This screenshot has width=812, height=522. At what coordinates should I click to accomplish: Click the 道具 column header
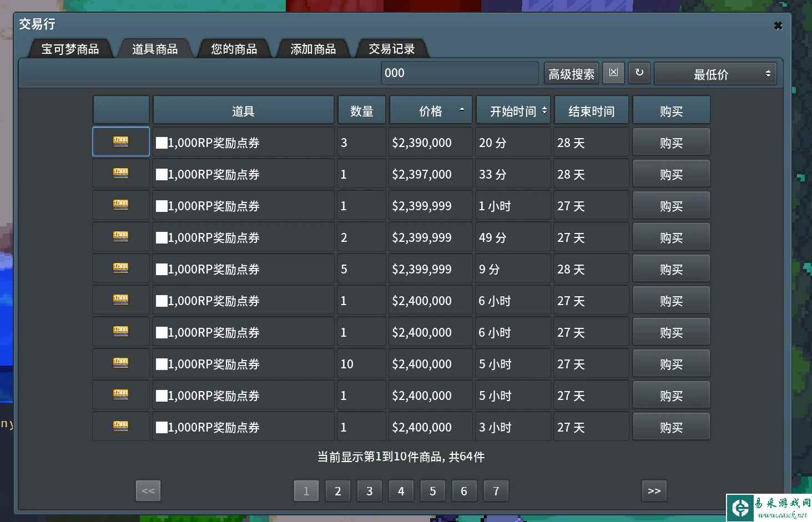(x=243, y=110)
